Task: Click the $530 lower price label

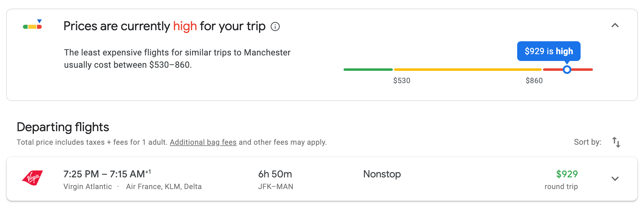Action: (402, 81)
